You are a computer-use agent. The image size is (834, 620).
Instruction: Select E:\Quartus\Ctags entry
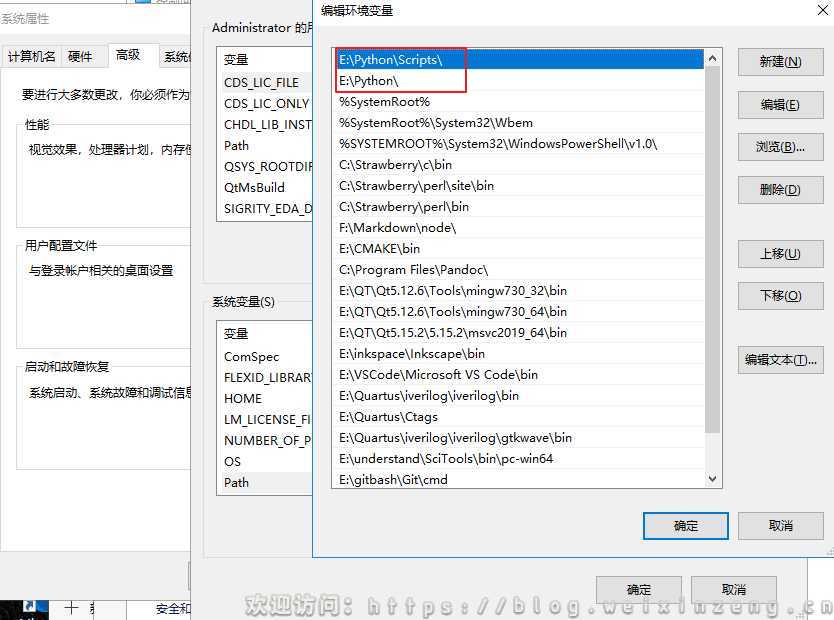(x=519, y=417)
